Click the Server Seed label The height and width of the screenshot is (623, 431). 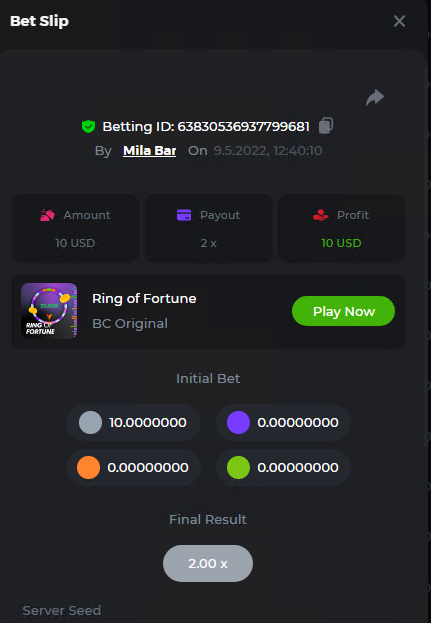(62, 610)
